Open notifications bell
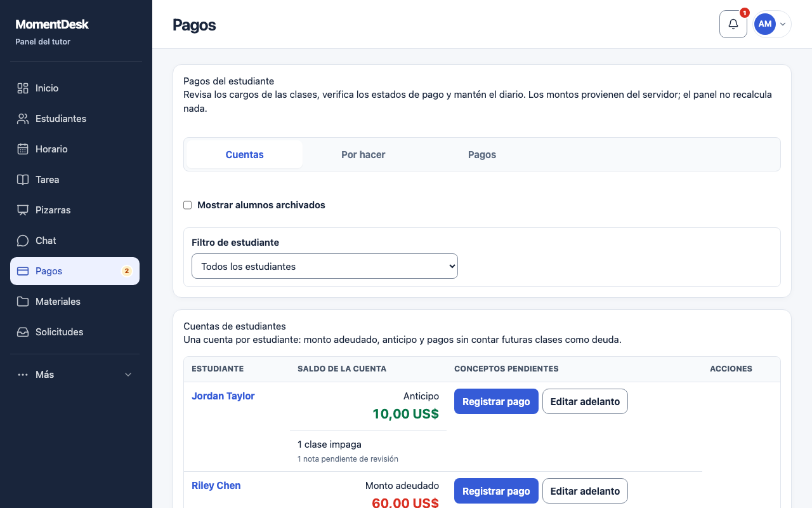This screenshot has width=812, height=508. coord(733,24)
